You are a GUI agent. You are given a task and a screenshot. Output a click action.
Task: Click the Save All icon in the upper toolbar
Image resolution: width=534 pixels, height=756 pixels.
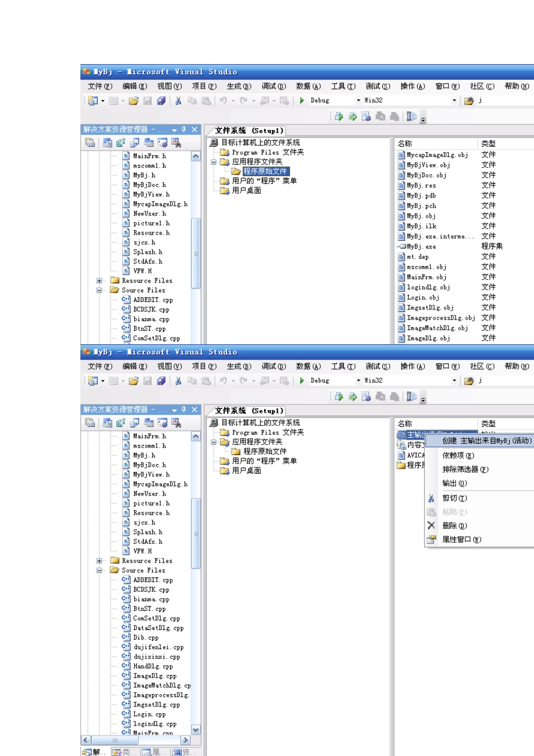click(161, 101)
